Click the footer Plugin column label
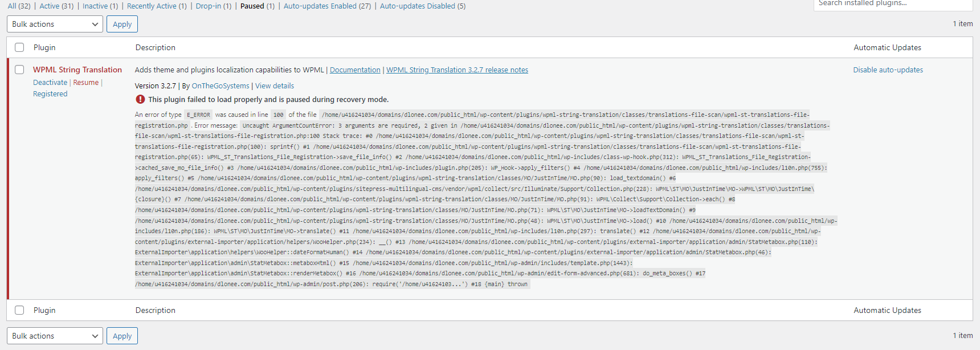 (x=44, y=310)
